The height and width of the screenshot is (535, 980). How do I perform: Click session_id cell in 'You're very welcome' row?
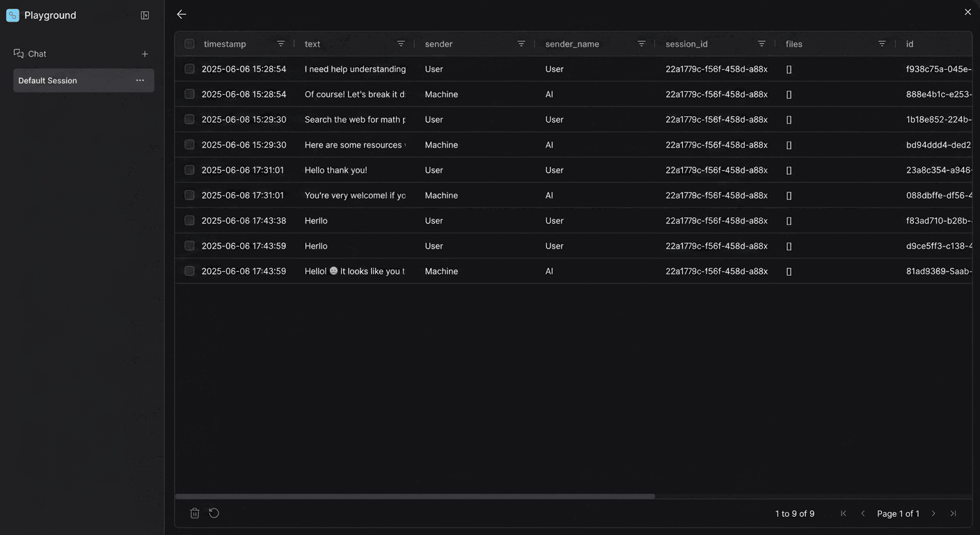(x=716, y=195)
